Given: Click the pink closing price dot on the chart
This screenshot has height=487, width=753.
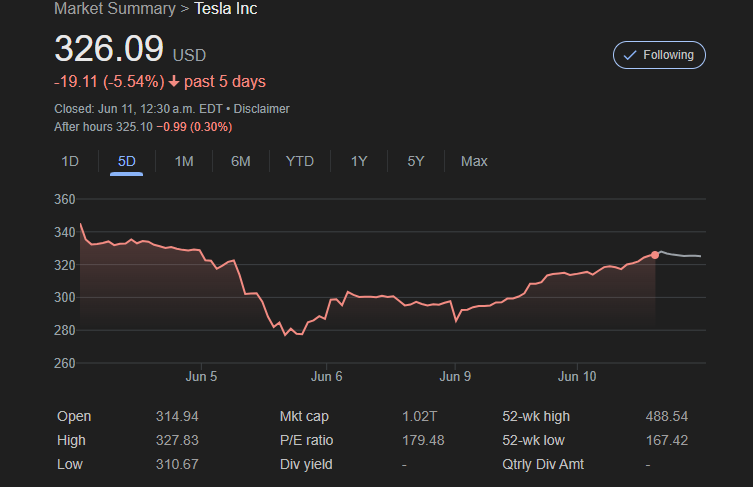Looking at the screenshot, I should click(655, 255).
